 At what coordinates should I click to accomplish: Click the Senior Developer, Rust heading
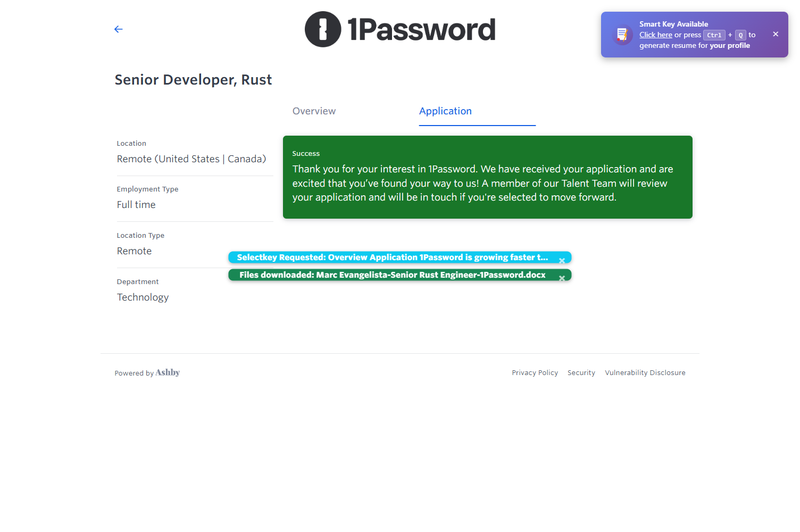pyautogui.click(x=193, y=80)
